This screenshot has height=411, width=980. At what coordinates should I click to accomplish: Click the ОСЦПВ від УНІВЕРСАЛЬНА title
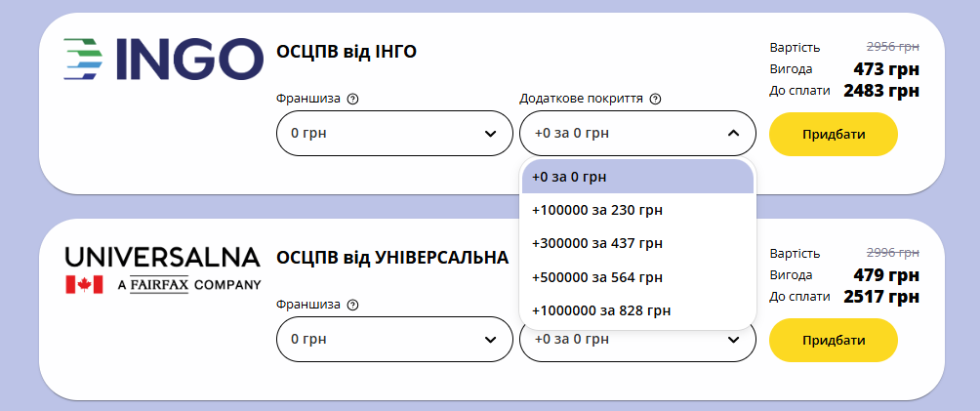point(392,258)
